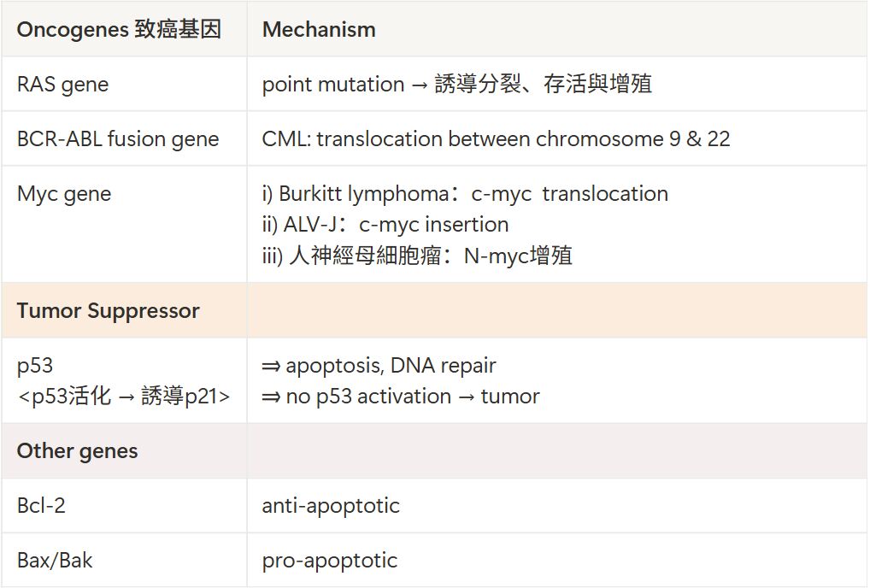Click the "pro-apoptotic" cell
The image size is (870, 588).
tap(329, 561)
